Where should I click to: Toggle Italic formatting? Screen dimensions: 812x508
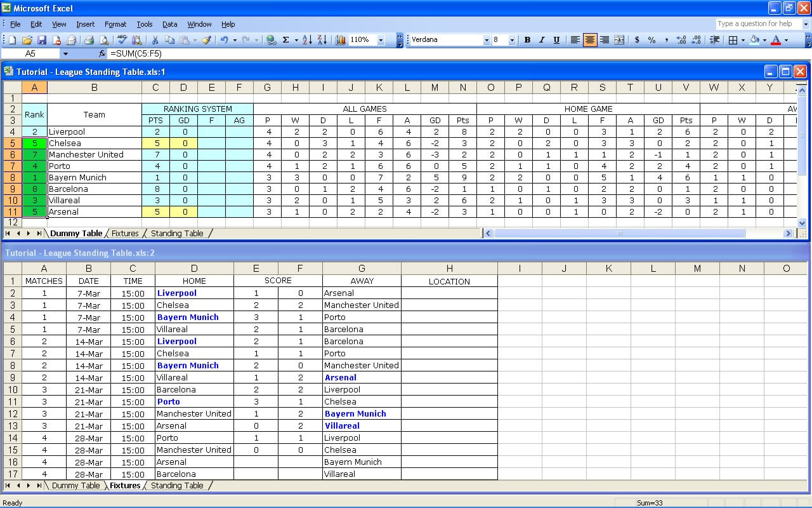[x=542, y=40]
